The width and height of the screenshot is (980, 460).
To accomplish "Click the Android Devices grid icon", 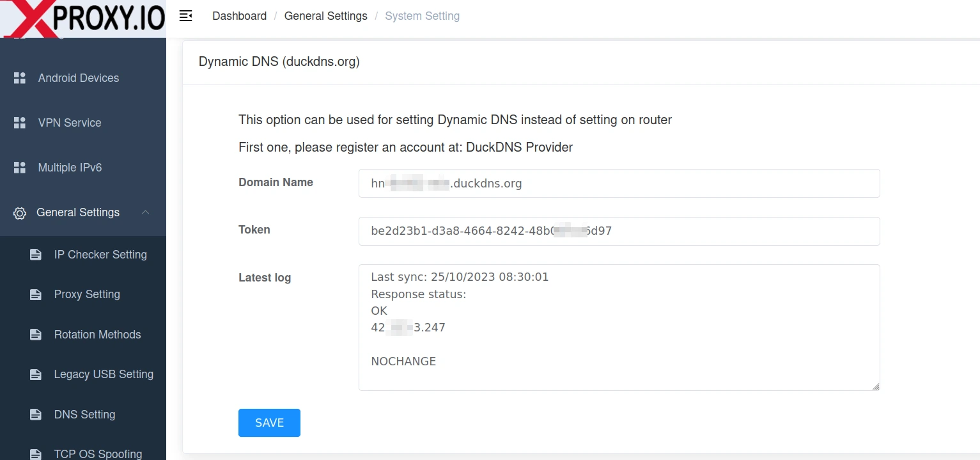I will coord(20,78).
